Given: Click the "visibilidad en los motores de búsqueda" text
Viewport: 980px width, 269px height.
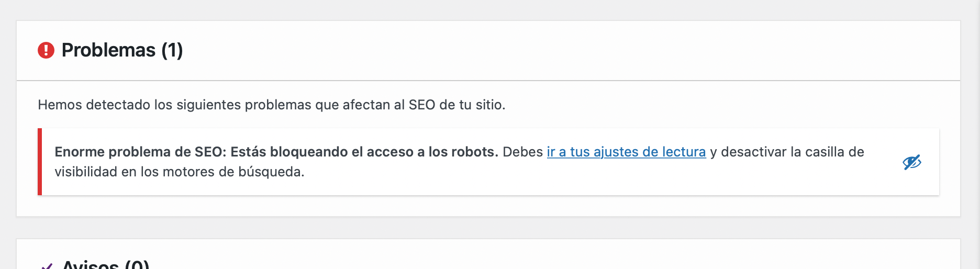Looking at the screenshot, I should click(x=180, y=172).
